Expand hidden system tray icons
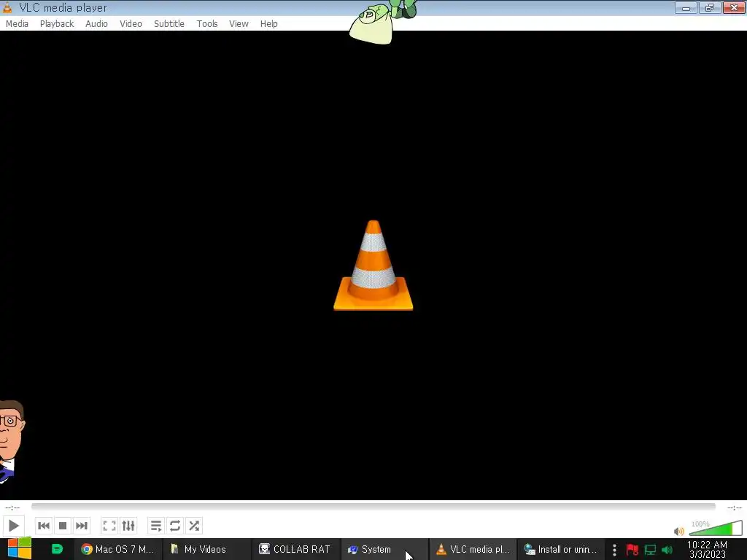 pos(614,550)
